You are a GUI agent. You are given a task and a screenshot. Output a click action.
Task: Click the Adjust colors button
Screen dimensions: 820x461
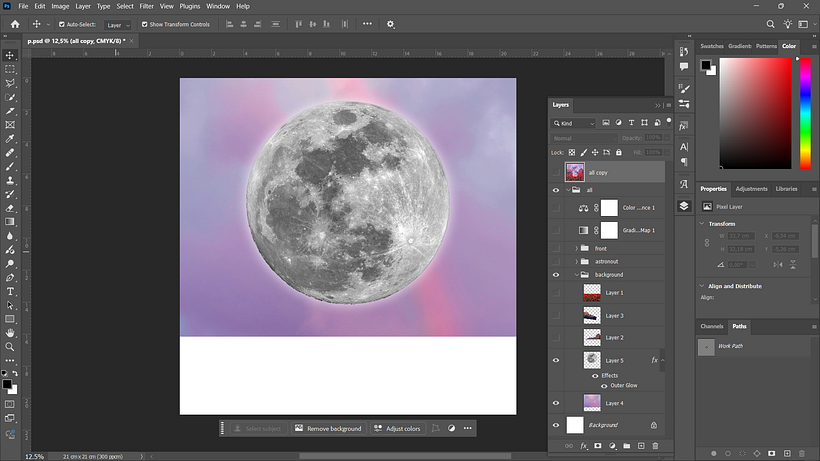click(x=397, y=429)
